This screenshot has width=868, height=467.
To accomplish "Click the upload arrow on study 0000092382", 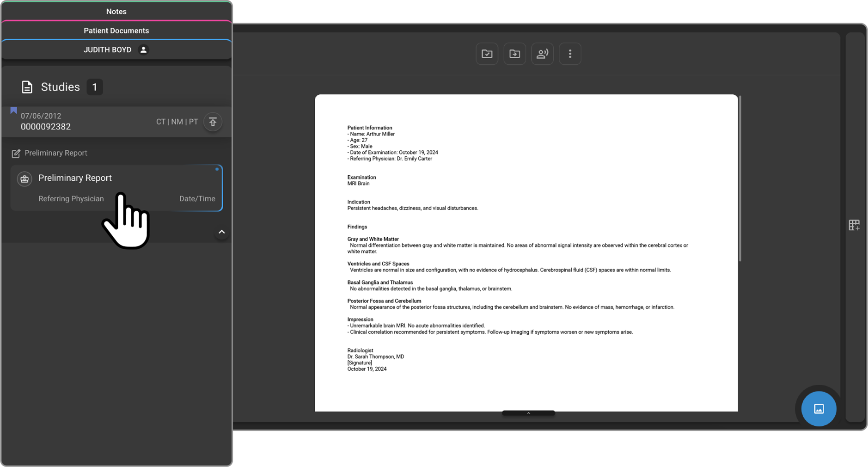I will [x=213, y=122].
